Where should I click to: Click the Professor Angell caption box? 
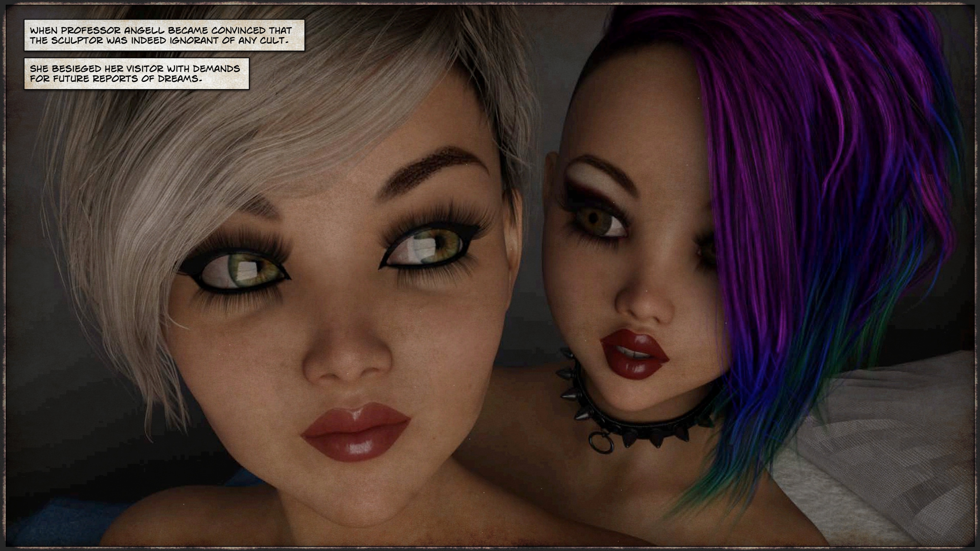[x=164, y=35]
